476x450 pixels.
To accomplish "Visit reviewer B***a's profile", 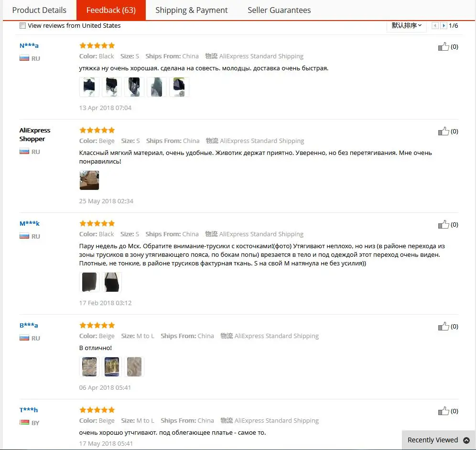I will click(x=29, y=326).
